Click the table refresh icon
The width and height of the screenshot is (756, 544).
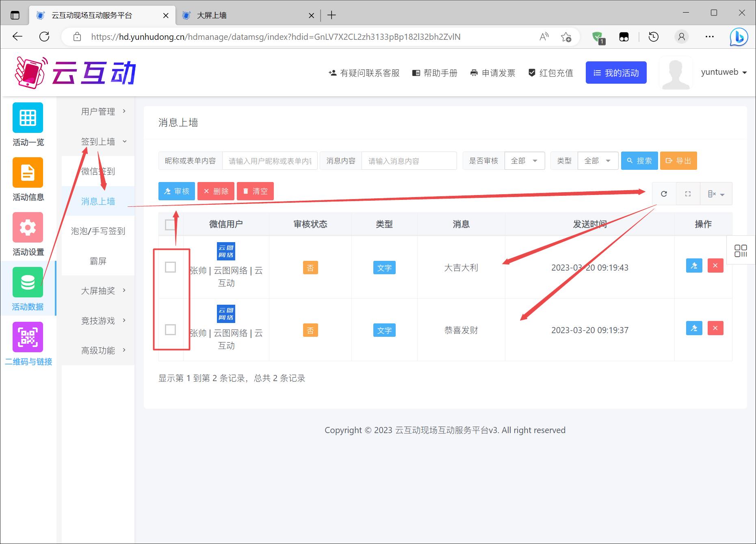tap(664, 194)
